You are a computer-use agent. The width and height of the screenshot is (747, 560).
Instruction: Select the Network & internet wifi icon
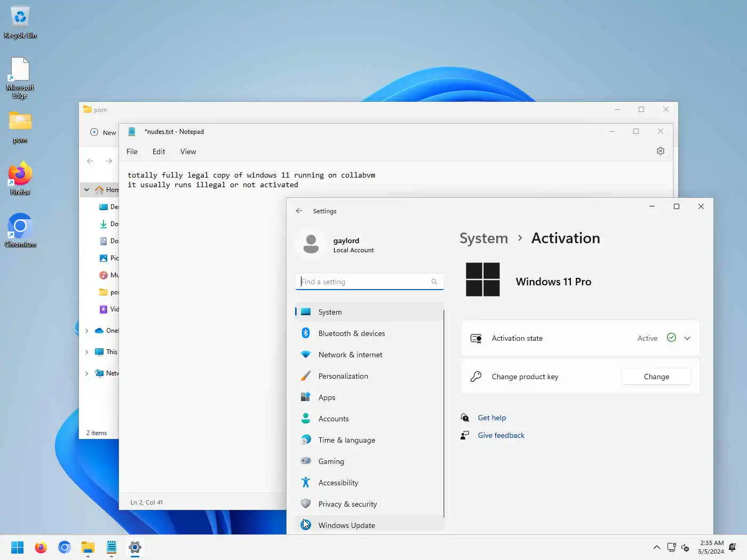[x=306, y=355]
